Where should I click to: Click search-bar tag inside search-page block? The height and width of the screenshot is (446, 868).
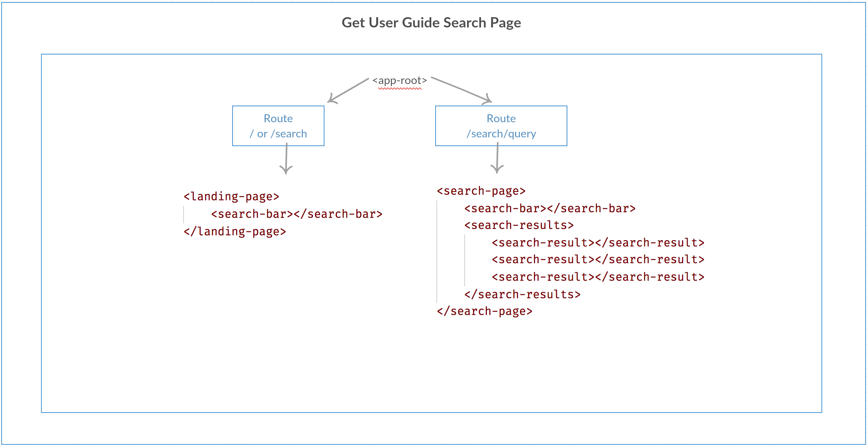click(550, 208)
